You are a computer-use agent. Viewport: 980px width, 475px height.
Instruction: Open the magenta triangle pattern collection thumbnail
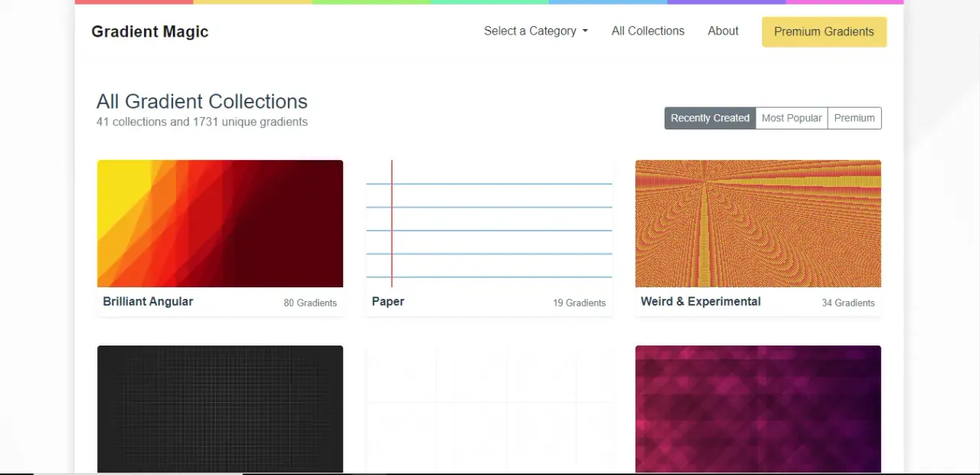click(758, 409)
